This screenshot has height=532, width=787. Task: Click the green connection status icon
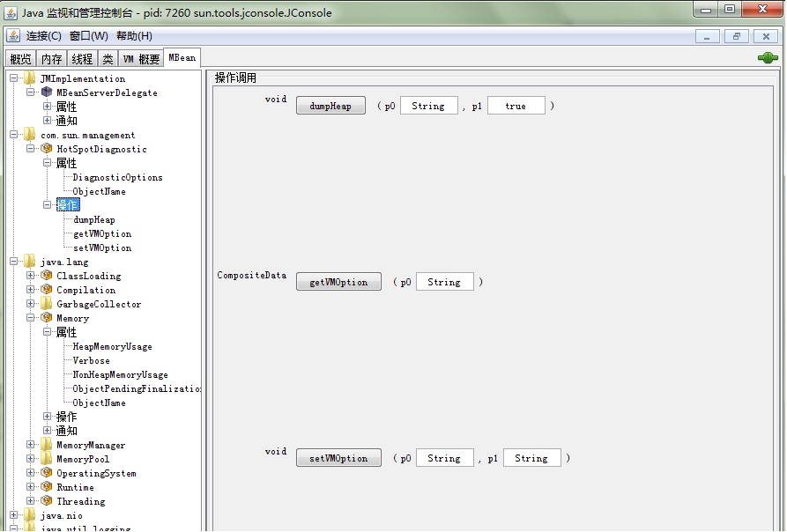768,58
